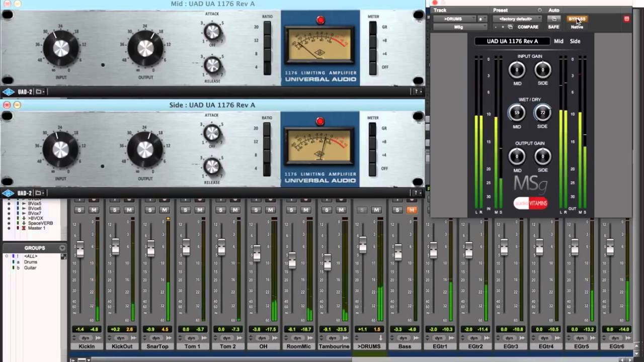Select the <ALL> group in the Groups list
Screen dimensions: 644x362
(x=30, y=256)
